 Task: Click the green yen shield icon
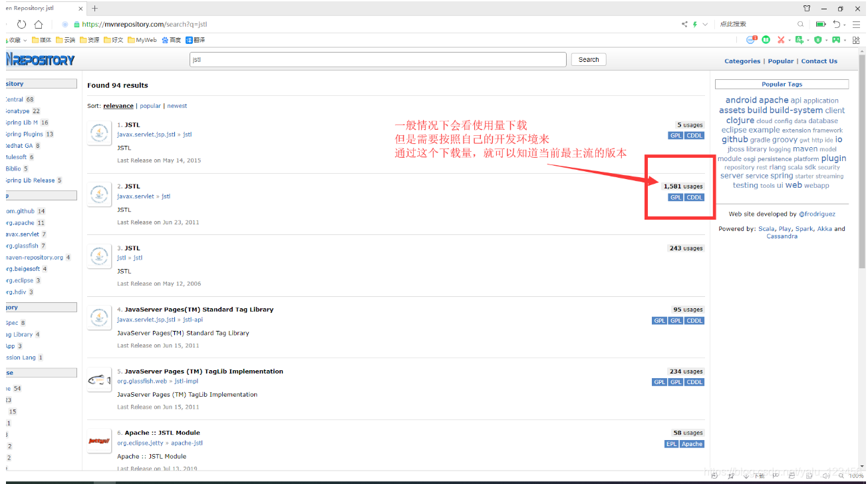pyautogui.click(x=818, y=40)
